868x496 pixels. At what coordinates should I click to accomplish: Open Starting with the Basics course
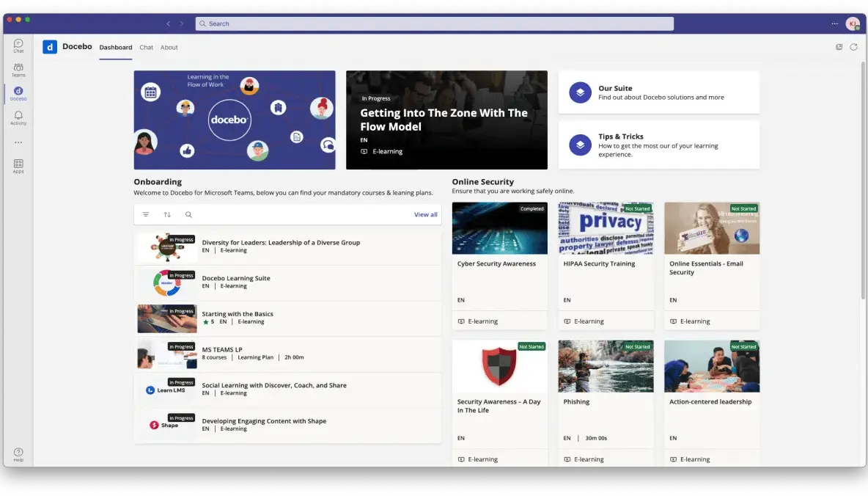pos(288,318)
